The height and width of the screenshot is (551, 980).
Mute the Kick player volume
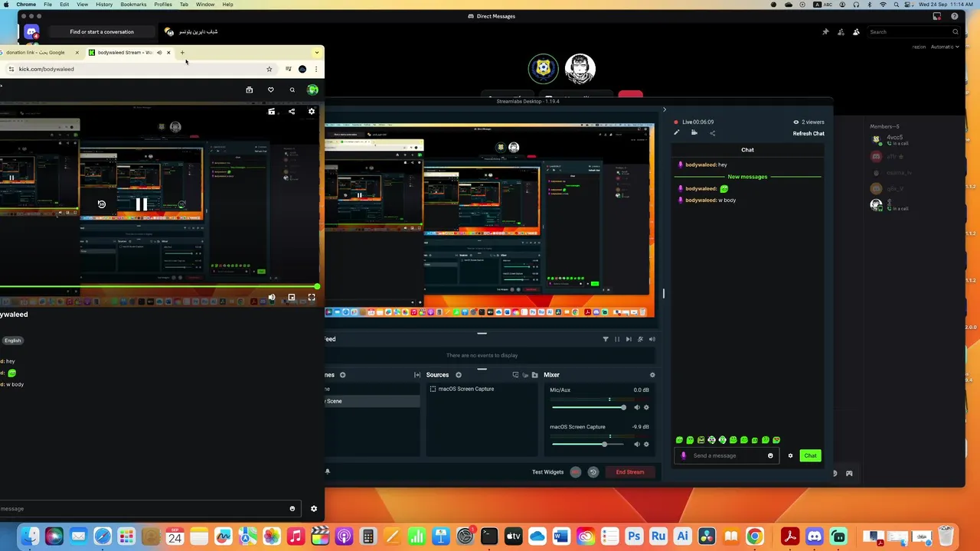tap(272, 297)
